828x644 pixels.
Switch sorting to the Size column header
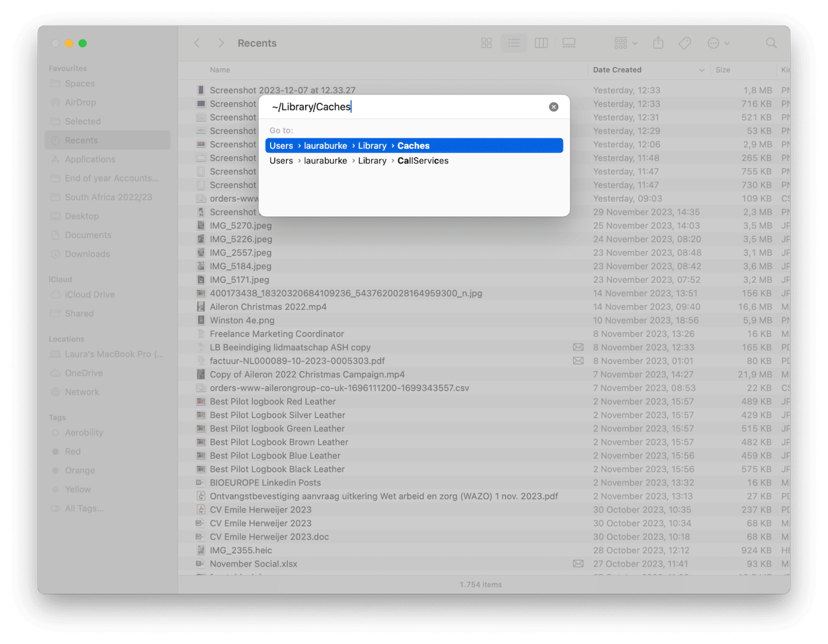pyautogui.click(x=722, y=70)
